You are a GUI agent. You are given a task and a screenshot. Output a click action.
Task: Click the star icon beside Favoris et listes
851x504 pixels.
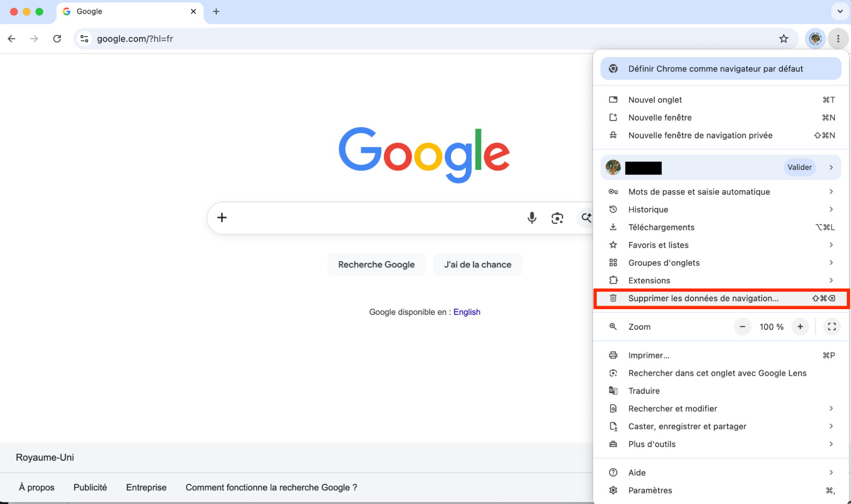[x=613, y=245]
